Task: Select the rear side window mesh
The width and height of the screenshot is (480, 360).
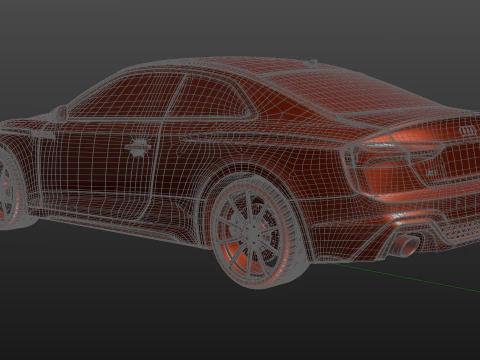Action: 212,96
